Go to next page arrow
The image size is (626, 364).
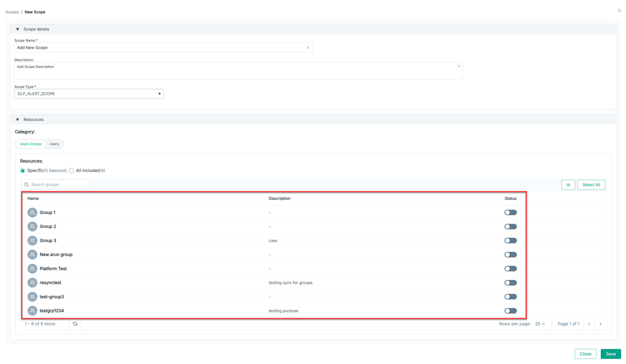pos(600,324)
